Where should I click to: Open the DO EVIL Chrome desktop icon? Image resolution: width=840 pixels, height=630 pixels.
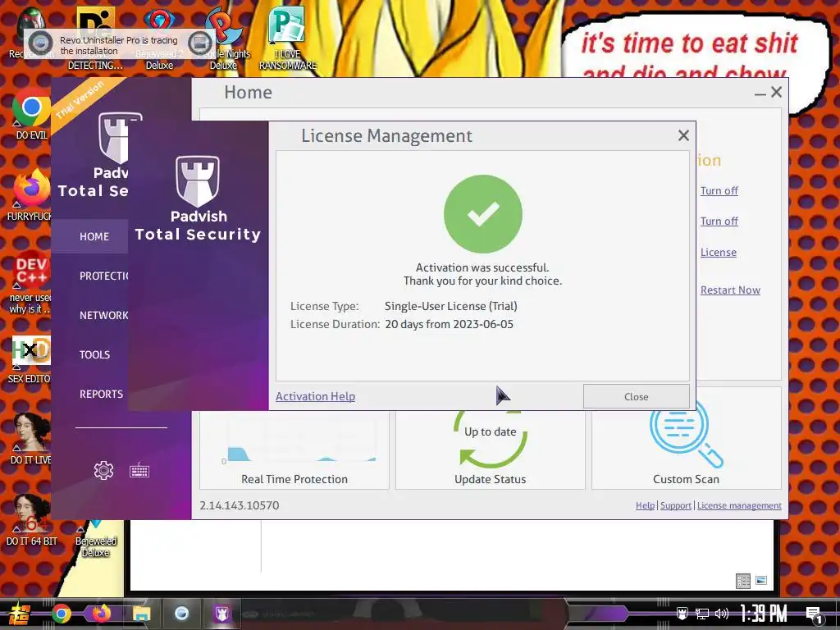point(31,114)
